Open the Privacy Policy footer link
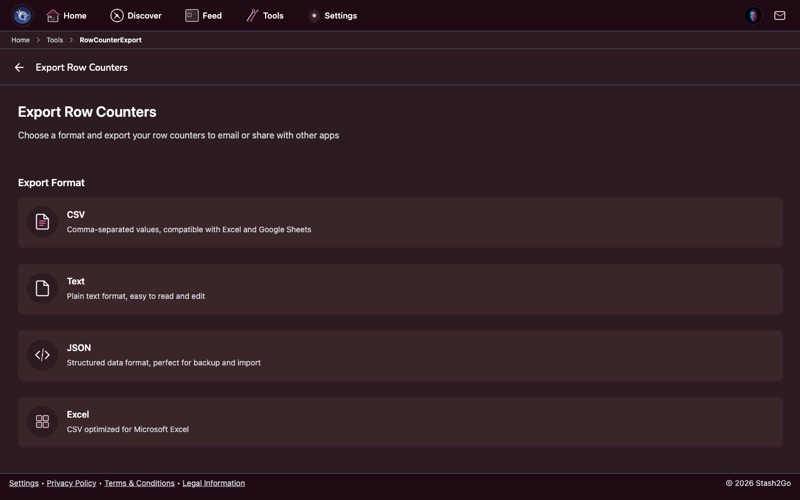Viewport: 800px width, 500px height. (x=71, y=483)
